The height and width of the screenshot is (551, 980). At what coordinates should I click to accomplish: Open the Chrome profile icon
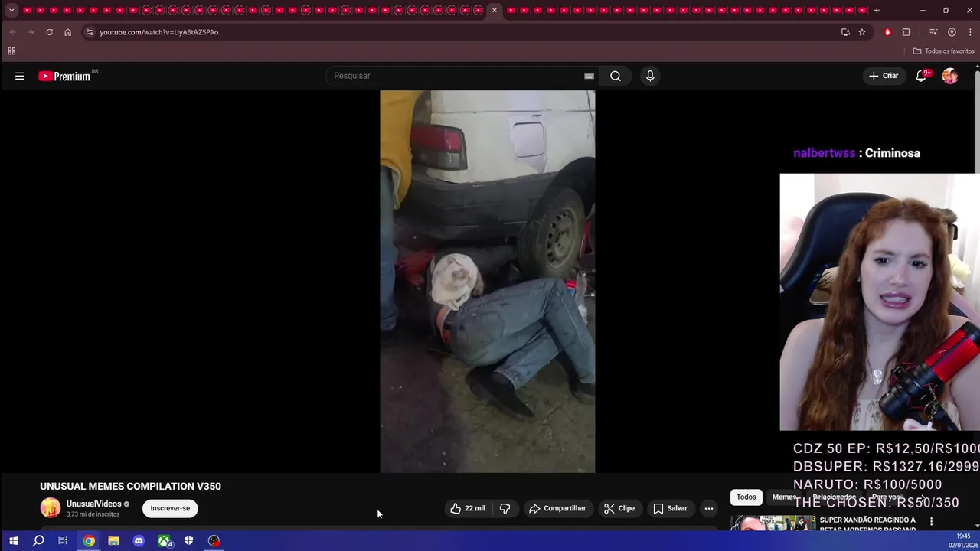click(x=952, y=32)
